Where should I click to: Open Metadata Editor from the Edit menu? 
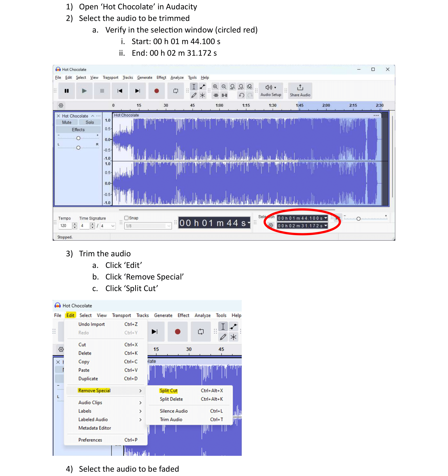(x=105, y=428)
